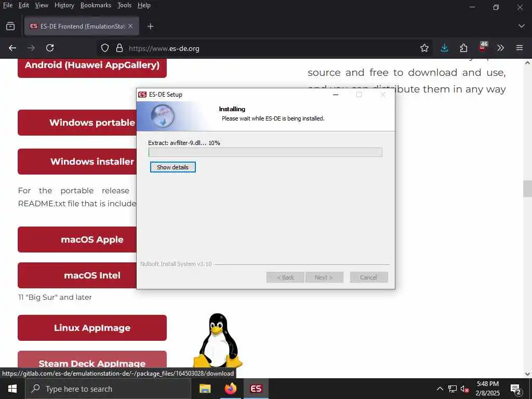Click the 'Nullsoft Install System v3.10' text
The width and height of the screenshot is (532, 399).
pyautogui.click(x=176, y=264)
